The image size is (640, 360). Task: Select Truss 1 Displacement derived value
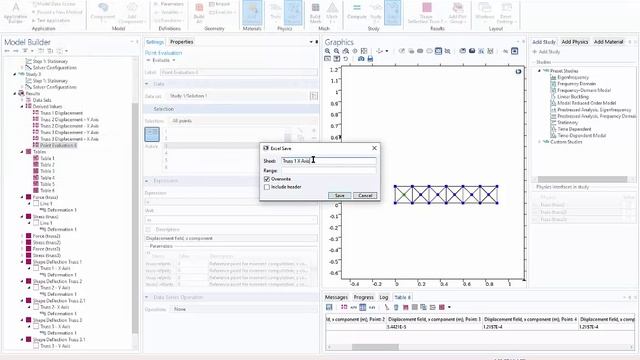tap(61, 113)
